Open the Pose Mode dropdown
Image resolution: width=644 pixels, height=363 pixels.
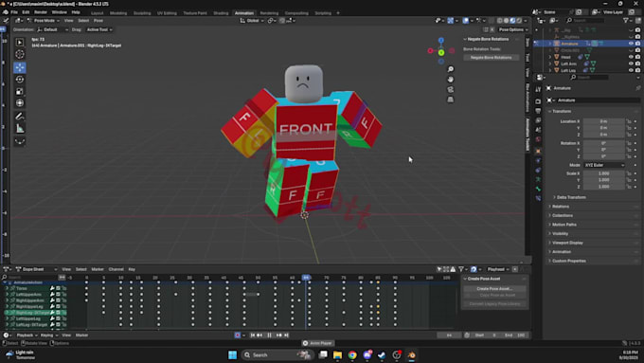click(x=43, y=21)
